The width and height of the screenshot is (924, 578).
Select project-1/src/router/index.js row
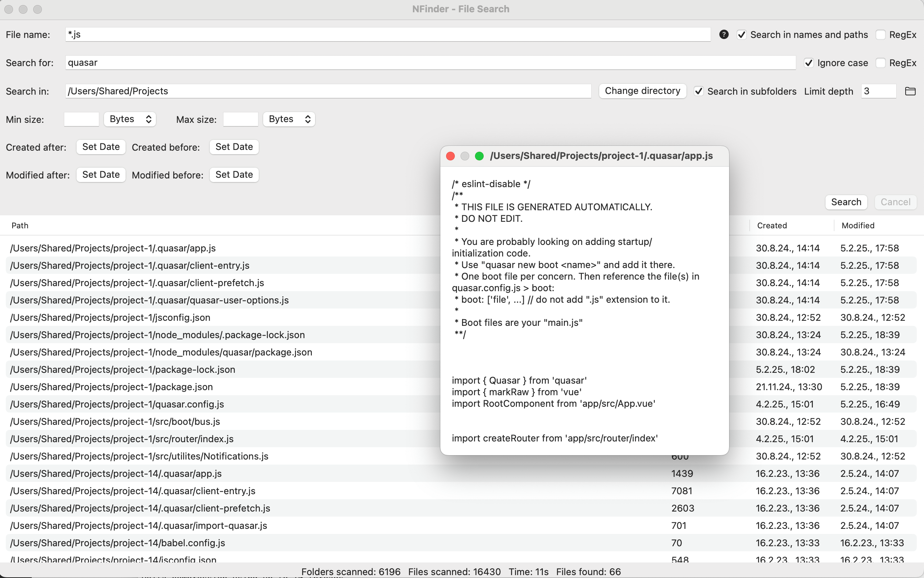tap(461, 439)
